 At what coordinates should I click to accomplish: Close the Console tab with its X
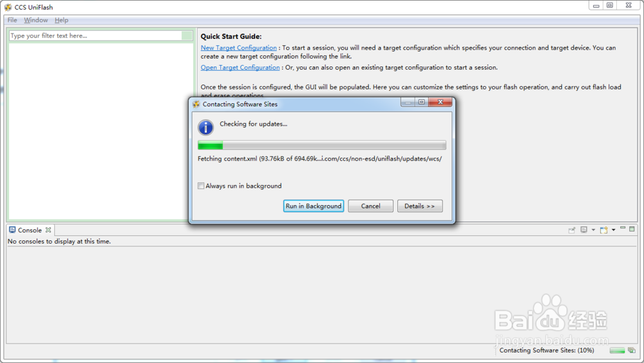point(48,230)
